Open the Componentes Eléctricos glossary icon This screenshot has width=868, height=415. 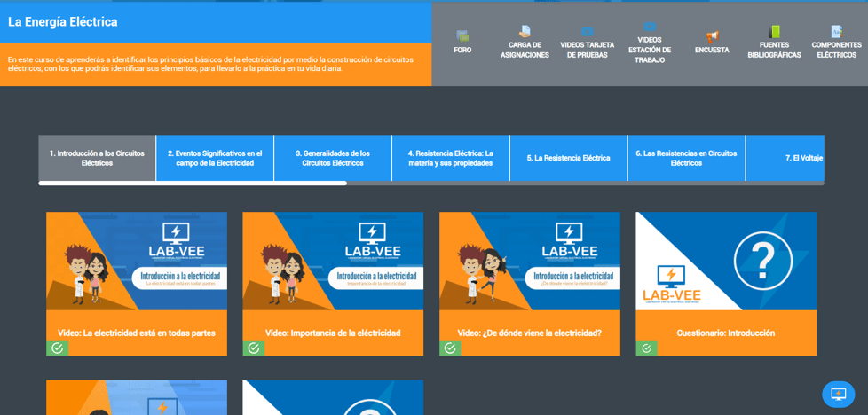point(836,32)
